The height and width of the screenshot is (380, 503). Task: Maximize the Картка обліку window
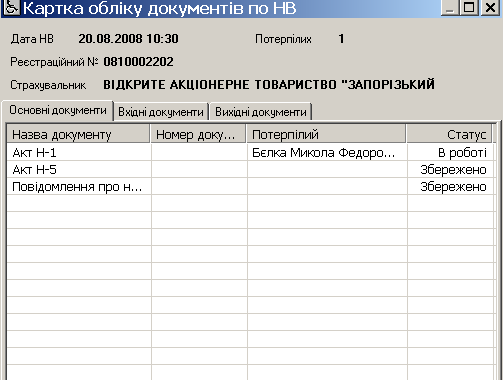click(x=469, y=7)
